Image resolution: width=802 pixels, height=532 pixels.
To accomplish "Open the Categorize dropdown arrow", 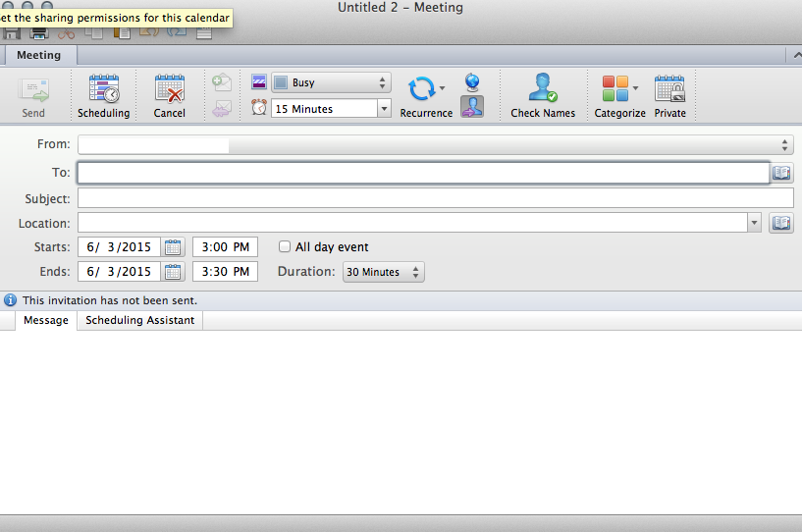I will point(636,88).
